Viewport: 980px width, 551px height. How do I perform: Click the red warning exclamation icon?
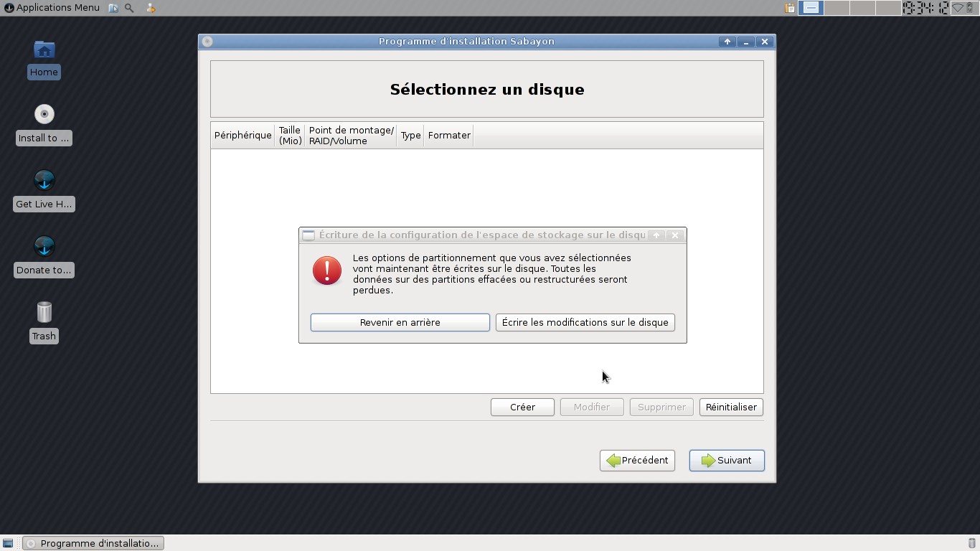tap(327, 271)
